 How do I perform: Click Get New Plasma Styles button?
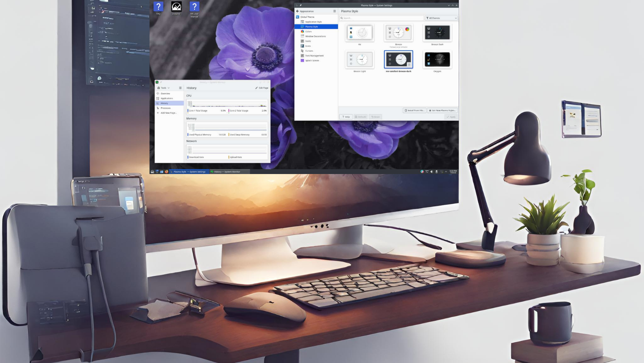click(x=442, y=110)
